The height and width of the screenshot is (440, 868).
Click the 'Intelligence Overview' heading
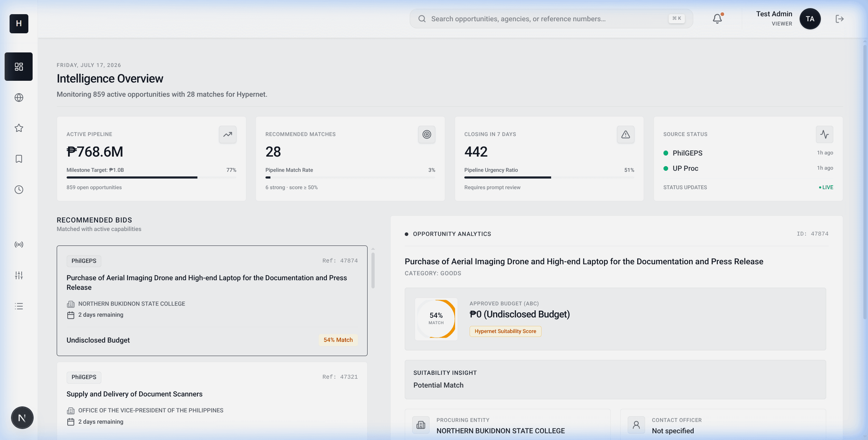coord(110,79)
